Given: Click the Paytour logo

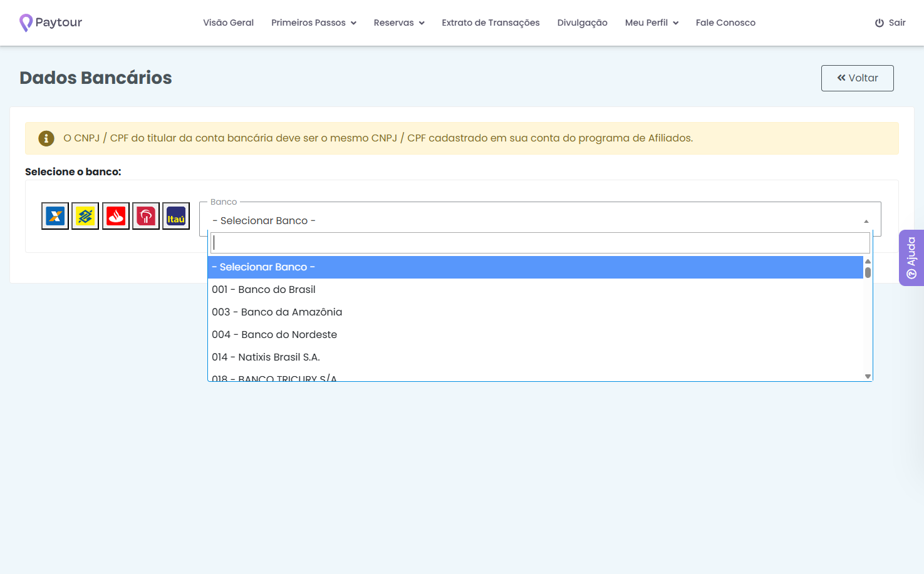Looking at the screenshot, I should coord(51,23).
